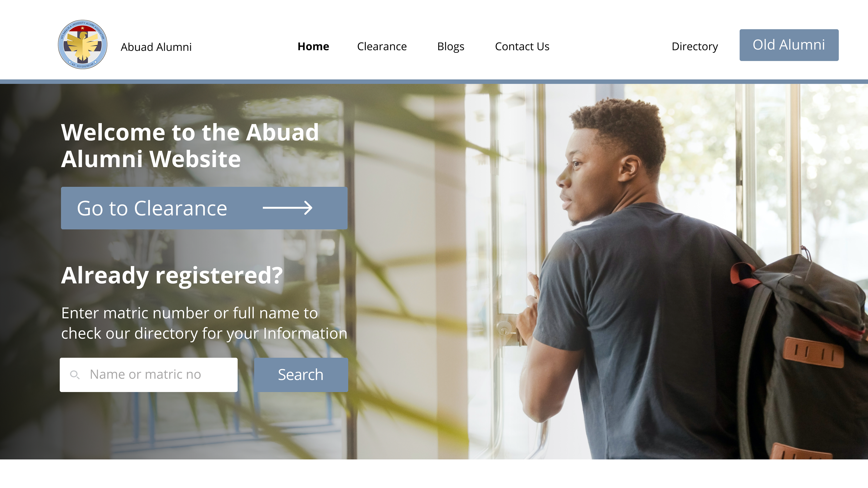
Task: Open the Clearance navigation link
Action: pyautogui.click(x=382, y=46)
